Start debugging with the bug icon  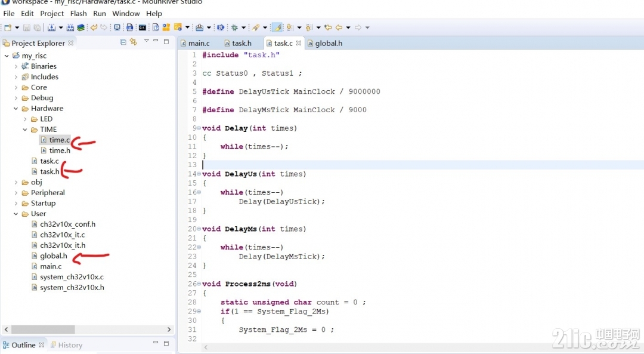click(234, 27)
